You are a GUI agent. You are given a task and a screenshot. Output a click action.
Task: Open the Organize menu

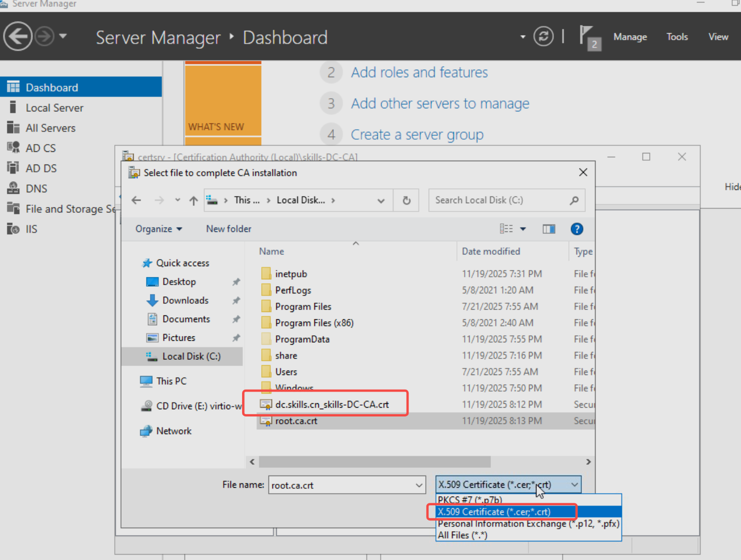pyautogui.click(x=159, y=228)
